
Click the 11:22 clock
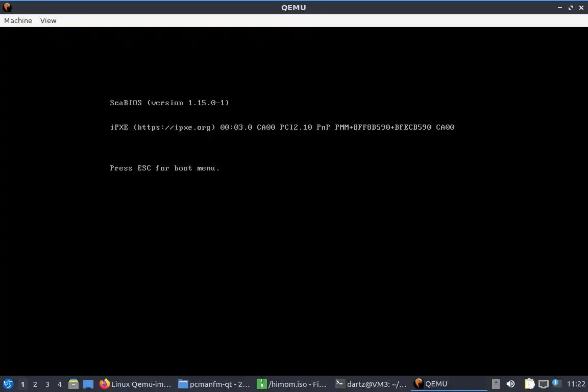(x=576, y=384)
